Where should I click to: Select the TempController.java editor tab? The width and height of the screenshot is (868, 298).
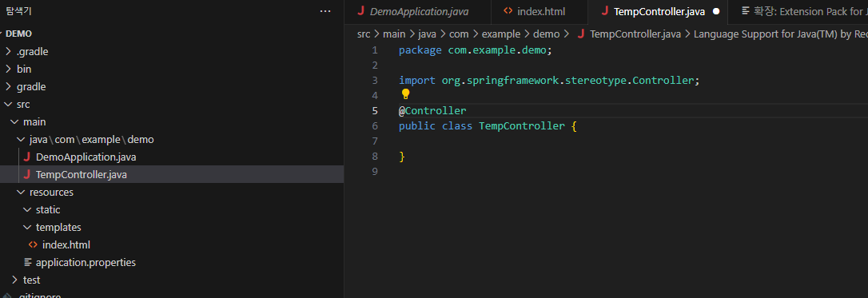(658, 11)
